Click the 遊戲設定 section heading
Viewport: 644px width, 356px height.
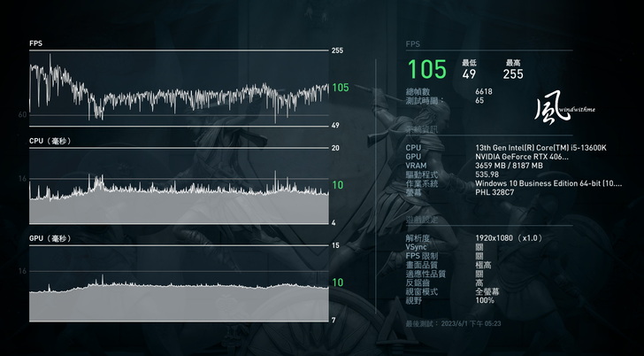coord(422,220)
